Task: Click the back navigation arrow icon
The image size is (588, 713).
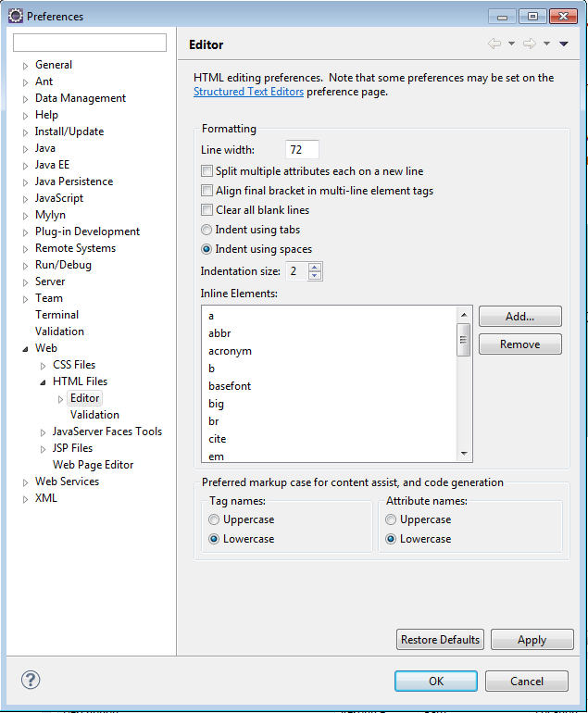Action: pos(494,44)
